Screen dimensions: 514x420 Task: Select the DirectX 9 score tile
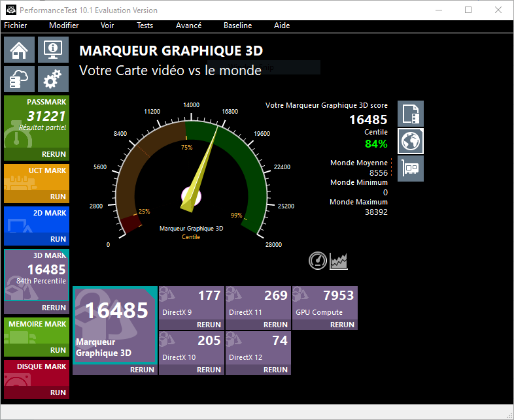pos(192,303)
